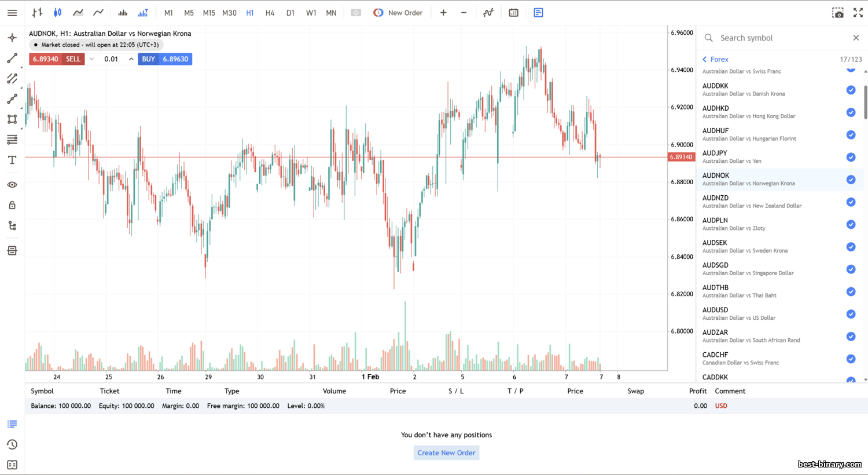Switch to candlestick chart type
868x475 pixels.
[58, 13]
